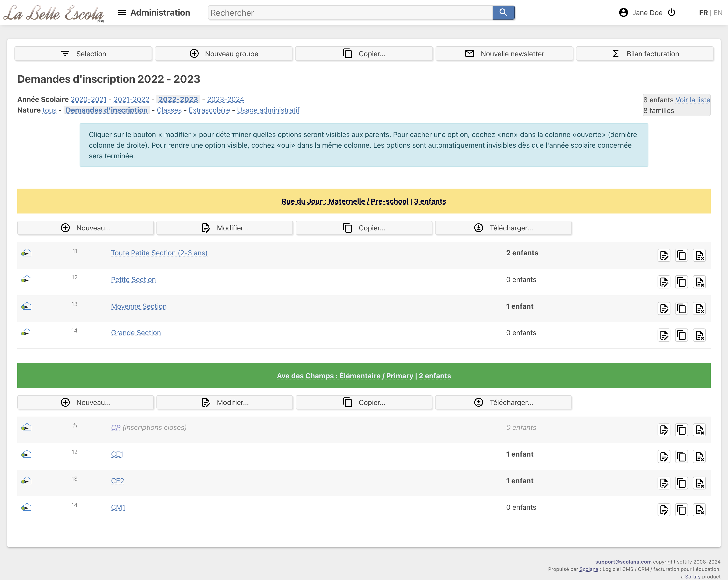Copy the CE1 row

[681, 457]
